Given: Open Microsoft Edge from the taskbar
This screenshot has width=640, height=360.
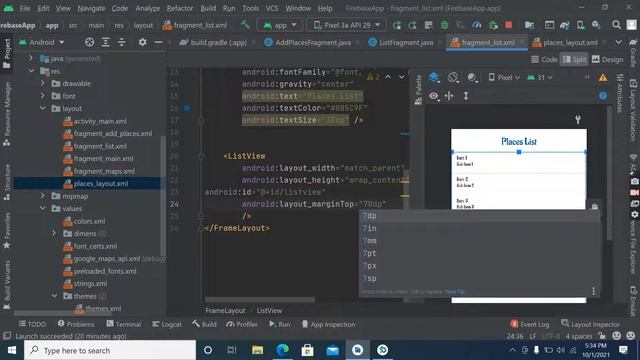Looking at the screenshot, I should pyautogui.click(x=282, y=350).
